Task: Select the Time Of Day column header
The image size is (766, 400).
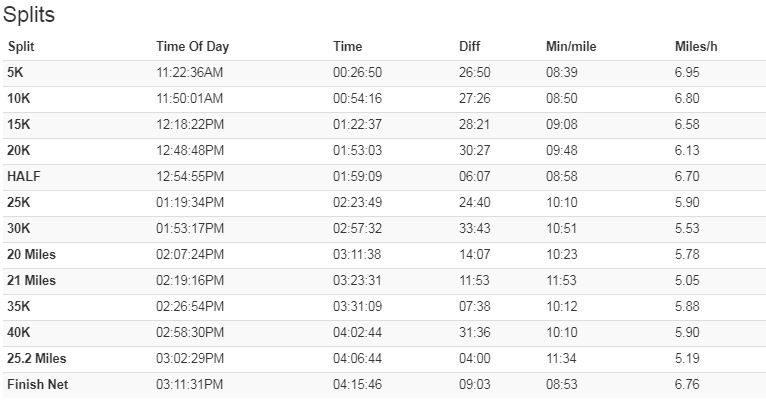Action: [192, 47]
